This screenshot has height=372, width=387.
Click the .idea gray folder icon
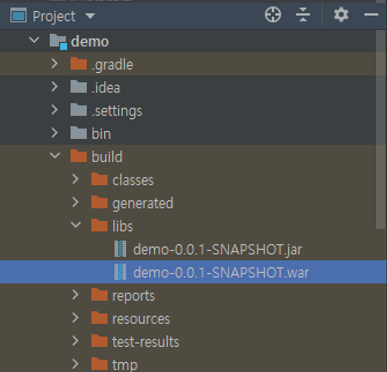click(79, 87)
